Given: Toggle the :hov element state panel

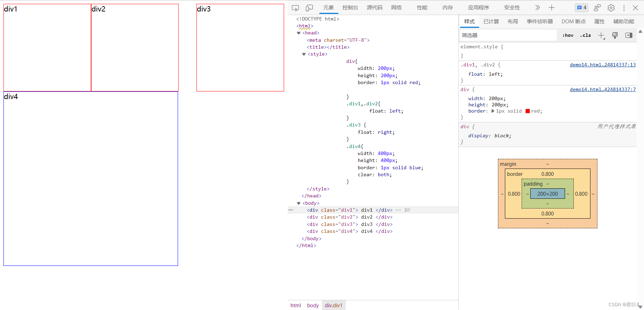Looking at the screenshot, I should coord(568,35).
